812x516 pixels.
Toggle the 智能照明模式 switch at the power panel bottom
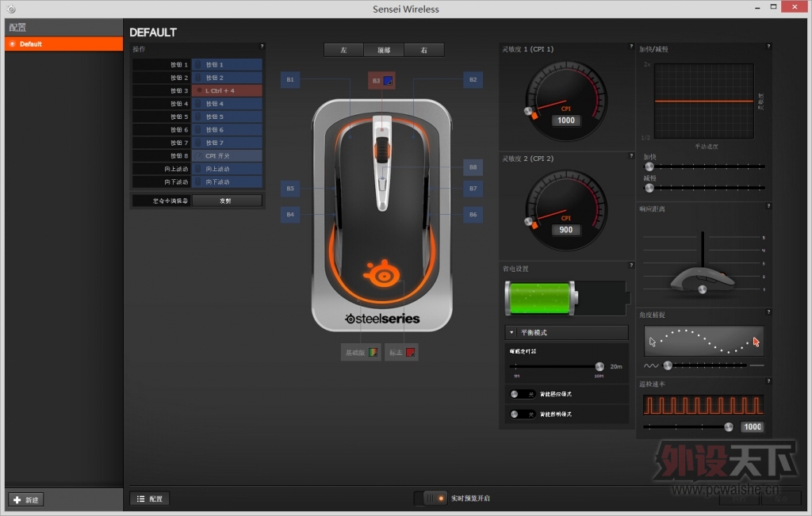(522, 414)
